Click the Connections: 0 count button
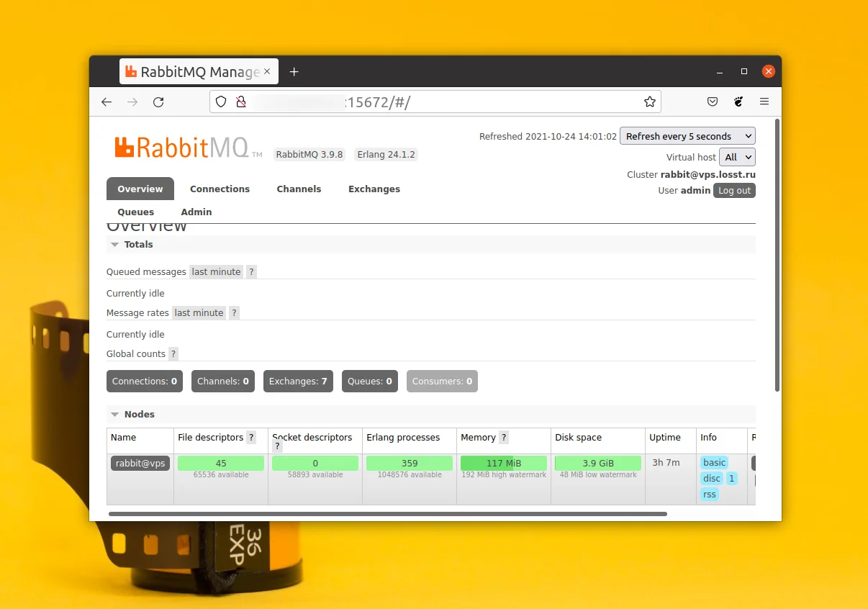Viewport: 868px width, 609px height. tap(145, 382)
